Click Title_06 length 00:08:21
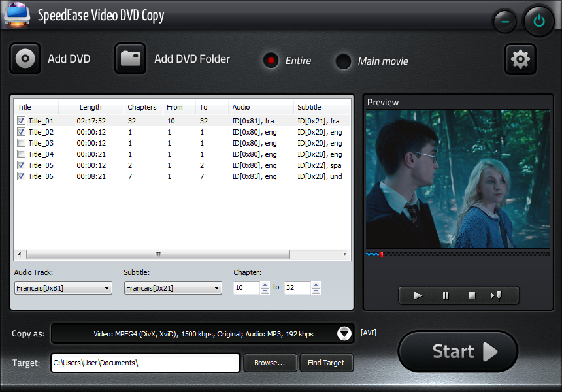The image size is (562, 392). click(x=91, y=176)
